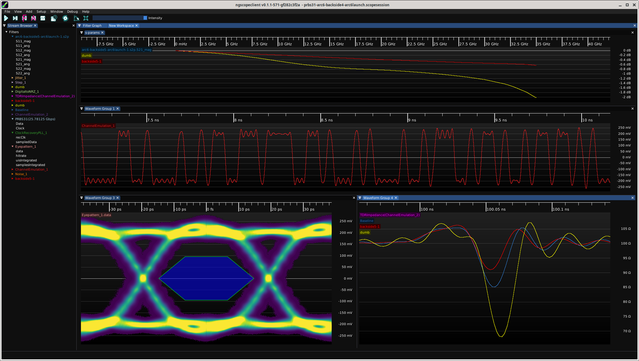The image size is (639, 361).
Task: Collapse the ClockRecoveryPLL_1 tree node
Action: 12,133
